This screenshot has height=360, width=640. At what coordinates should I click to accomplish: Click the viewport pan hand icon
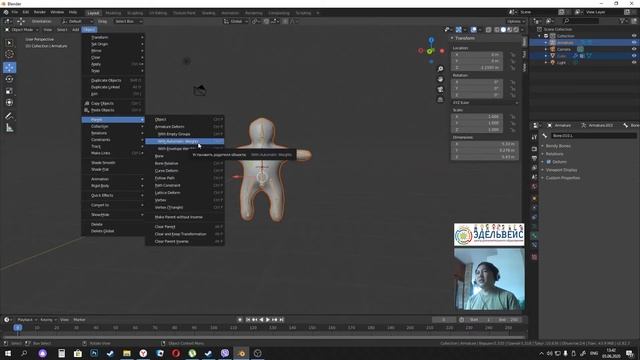point(440,79)
